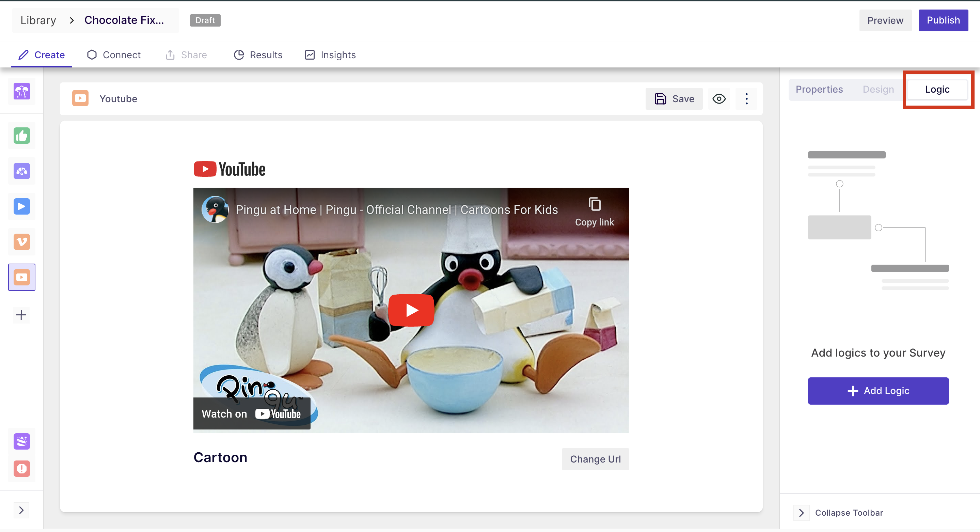Play the Pingu YouTube video
Viewport: 980px width, 532px height.
pyautogui.click(x=411, y=310)
